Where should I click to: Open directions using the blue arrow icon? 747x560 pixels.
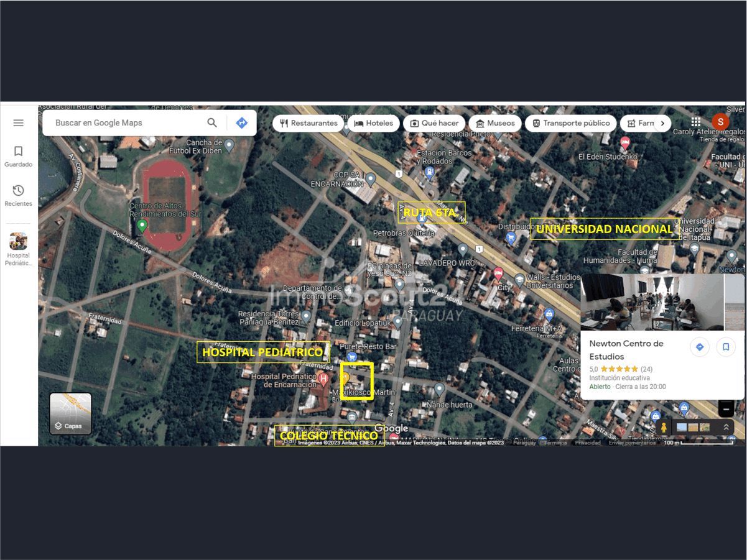242,123
